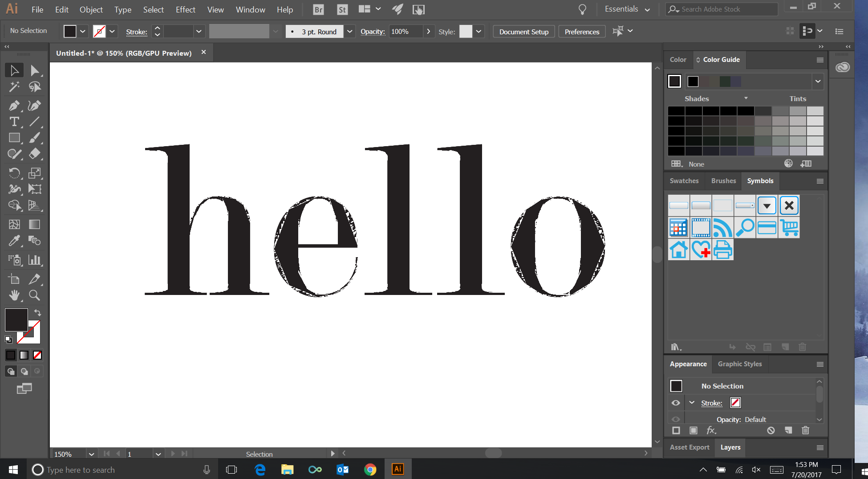Set fill mode to Color
Image resolution: width=868 pixels, height=479 pixels.
coord(11,355)
